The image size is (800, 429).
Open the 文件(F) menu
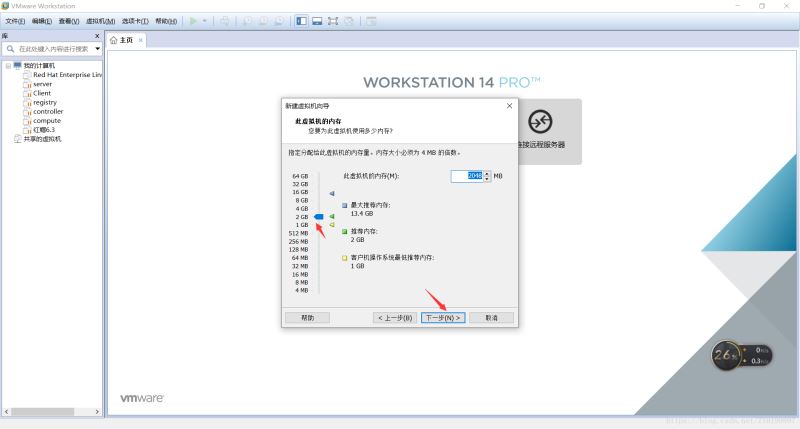(x=15, y=21)
